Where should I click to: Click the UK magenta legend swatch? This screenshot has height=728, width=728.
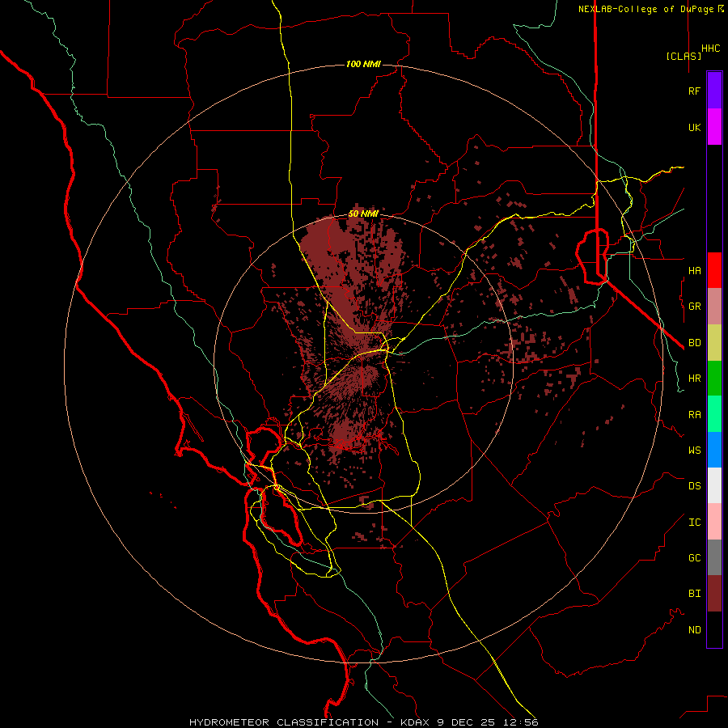(714, 127)
